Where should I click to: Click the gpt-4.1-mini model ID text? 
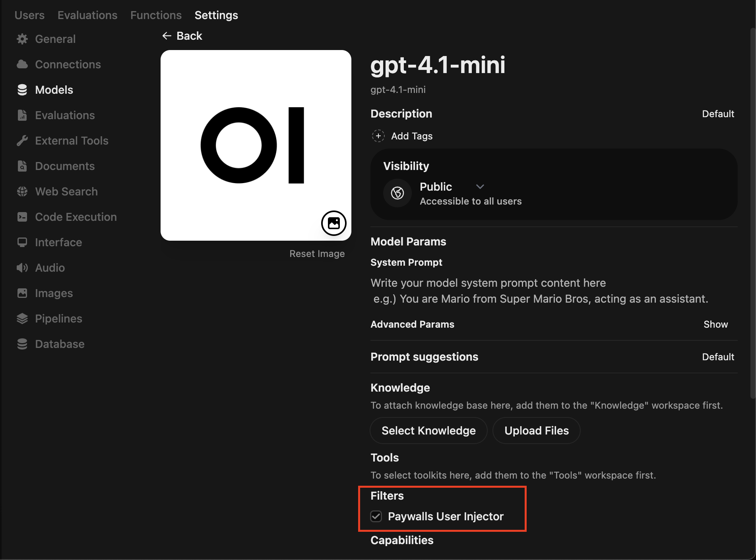click(x=398, y=89)
